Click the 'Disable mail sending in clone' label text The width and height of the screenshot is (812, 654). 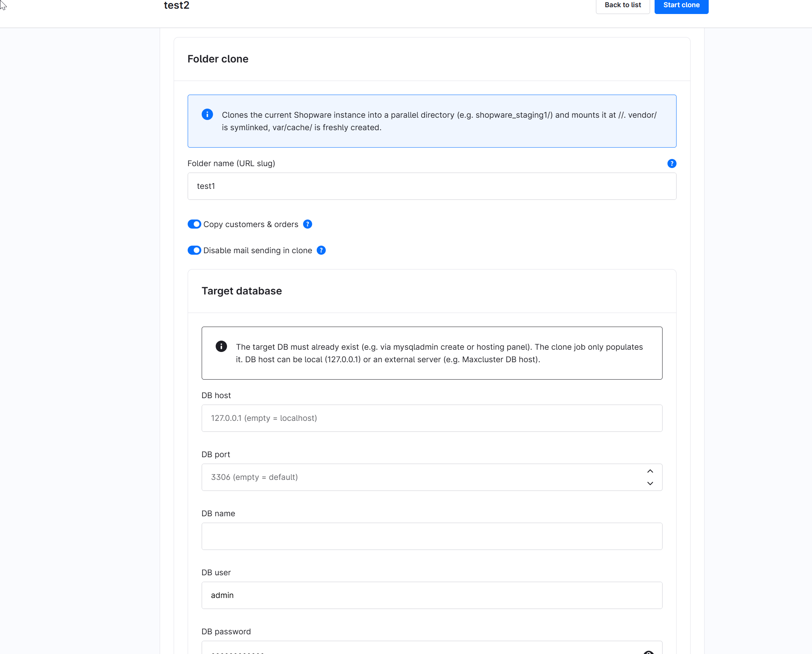coord(258,251)
